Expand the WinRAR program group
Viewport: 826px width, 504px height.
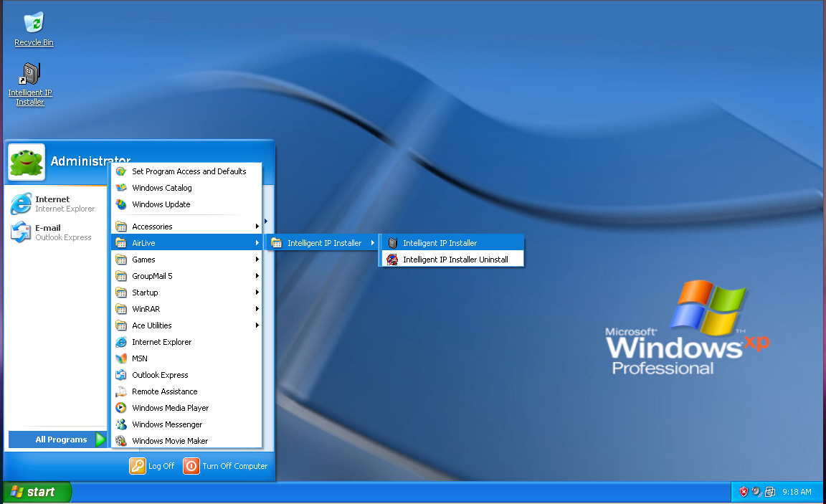click(x=146, y=309)
